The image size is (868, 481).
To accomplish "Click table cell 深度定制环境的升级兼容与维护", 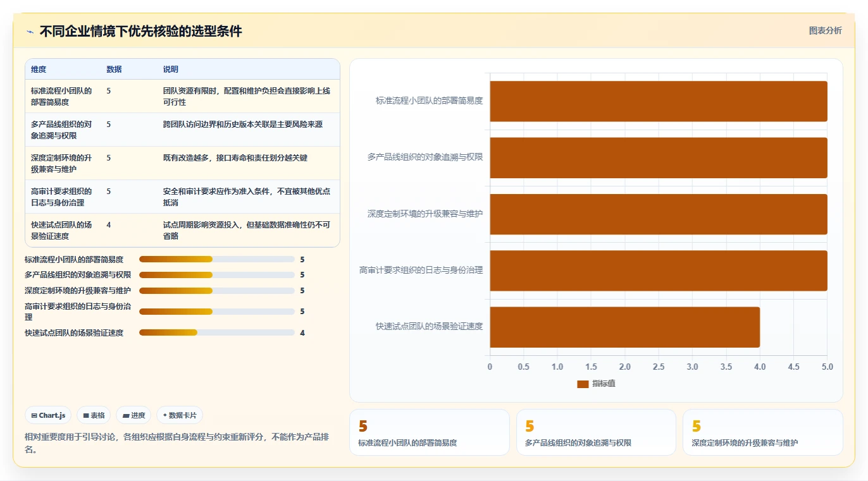I will click(x=61, y=163).
